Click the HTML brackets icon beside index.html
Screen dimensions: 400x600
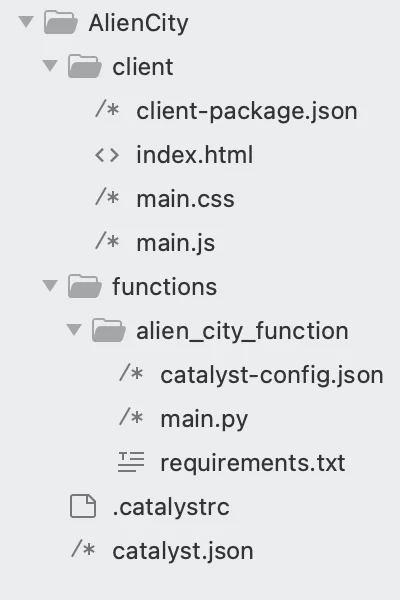[x=107, y=155]
